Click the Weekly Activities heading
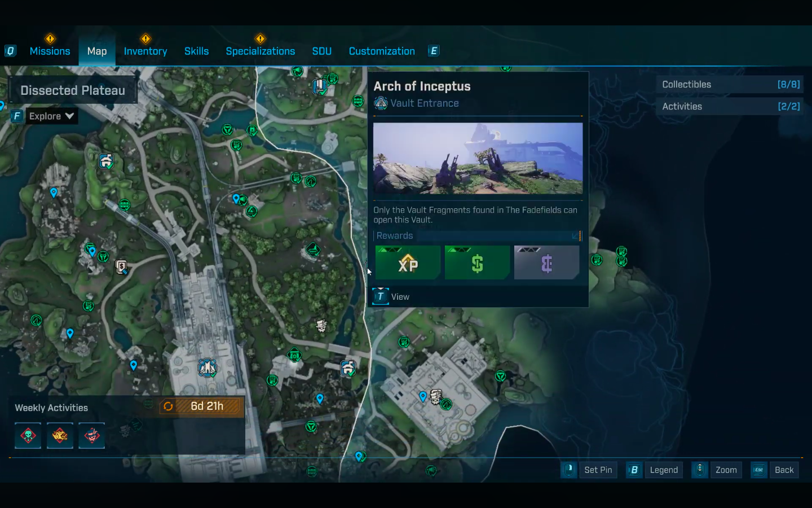 coord(51,408)
